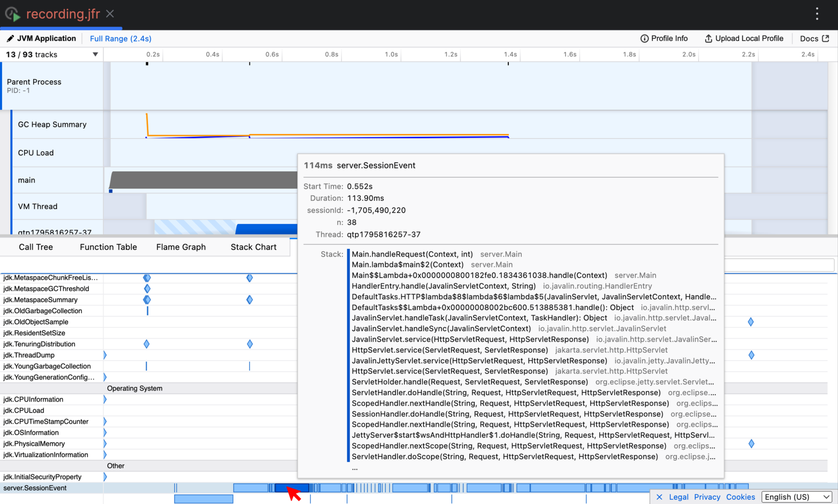Open the 13/93 tracks dropdown

pyautogui.click(x=95, y=54)
